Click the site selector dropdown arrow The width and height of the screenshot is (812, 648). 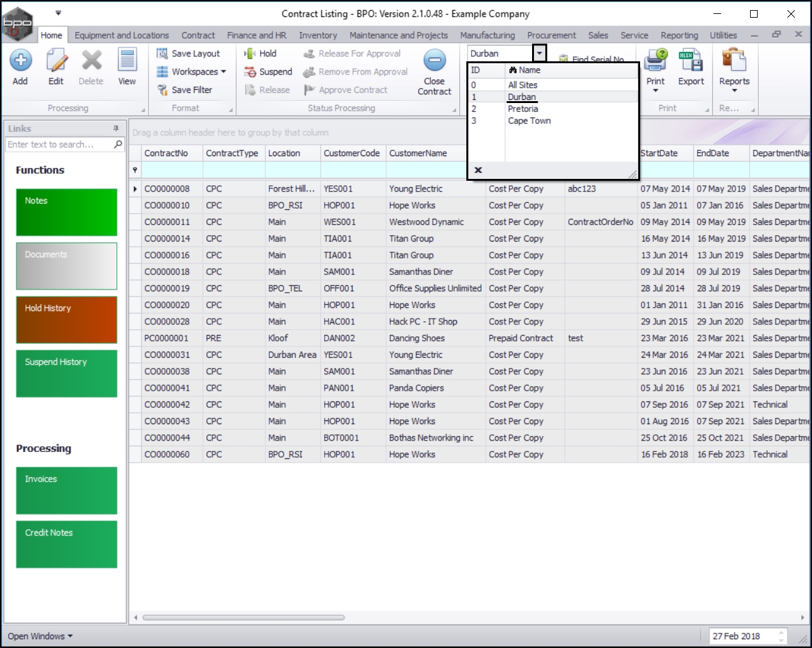point(540,54)
